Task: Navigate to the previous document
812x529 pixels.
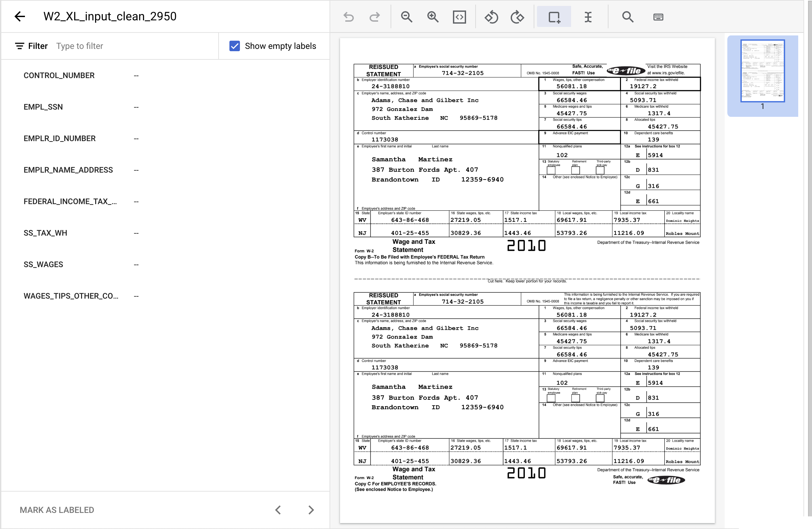Action: click(278, 510)
